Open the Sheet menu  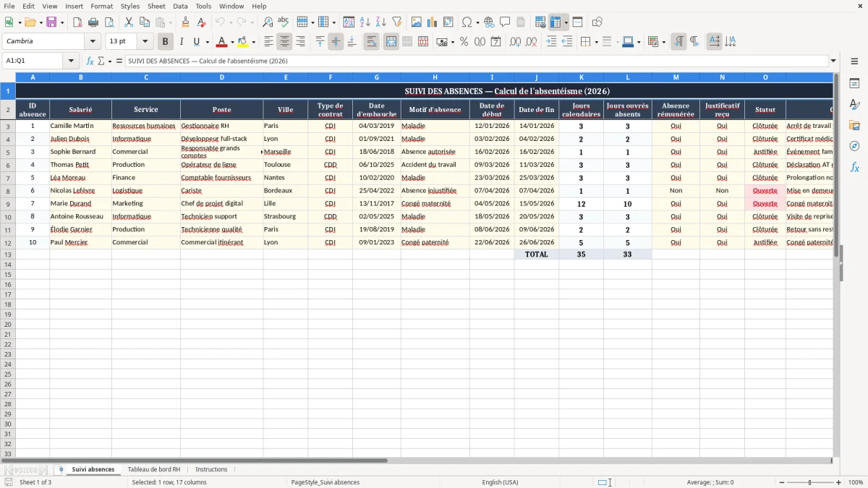coord(156,6)
